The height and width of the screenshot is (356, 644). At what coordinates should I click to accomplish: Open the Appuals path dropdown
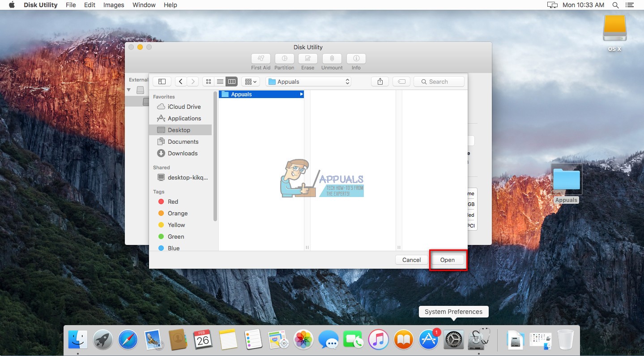point(308,81)
